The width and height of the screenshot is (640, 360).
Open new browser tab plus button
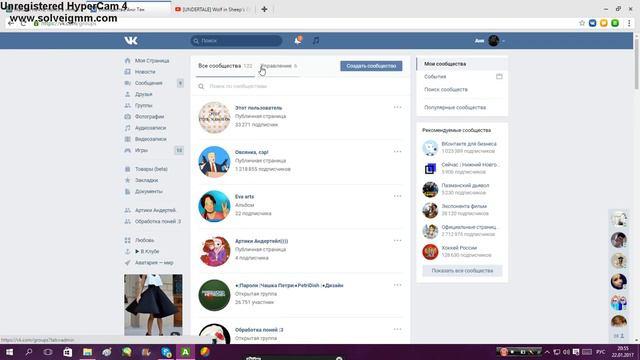[264, 9]
